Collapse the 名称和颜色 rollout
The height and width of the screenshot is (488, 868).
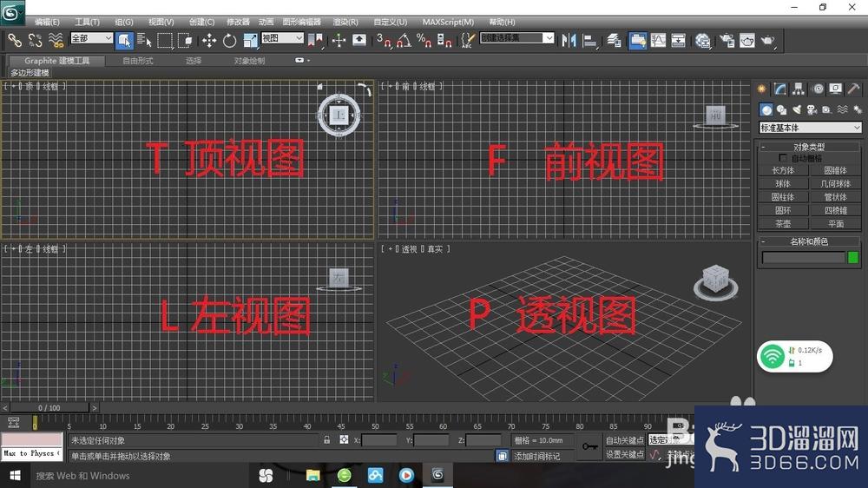click(809, 241)
